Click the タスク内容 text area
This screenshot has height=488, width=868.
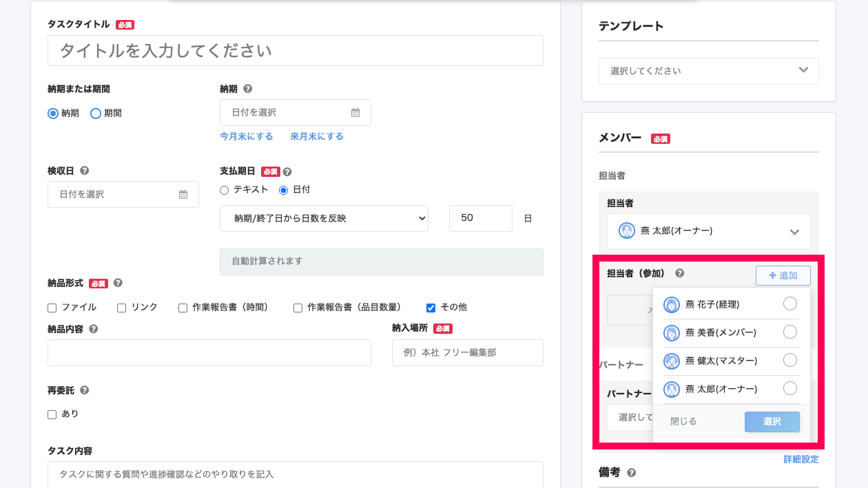click(x=296, y=474)
